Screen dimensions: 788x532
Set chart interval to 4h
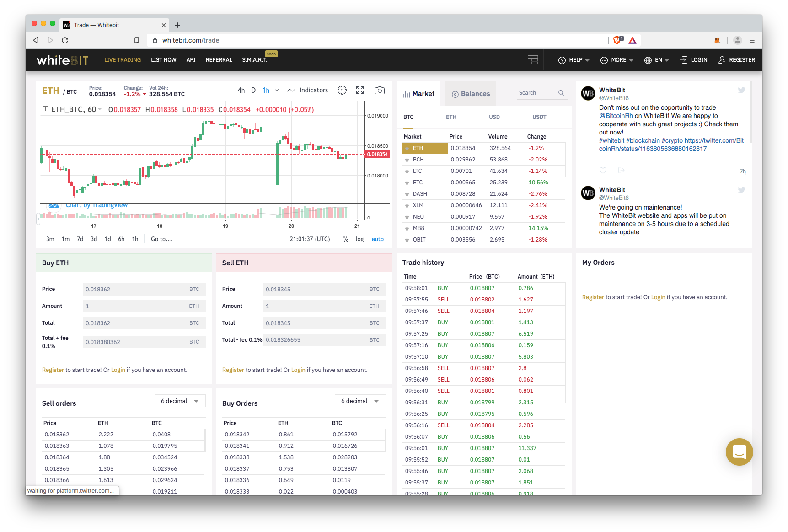pos(241,90)
